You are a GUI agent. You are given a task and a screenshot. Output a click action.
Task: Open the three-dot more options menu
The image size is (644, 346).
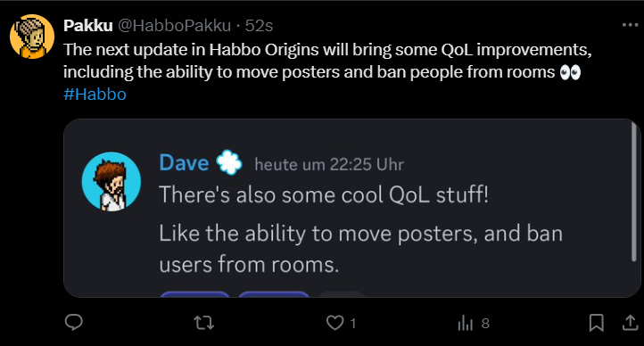630,25
